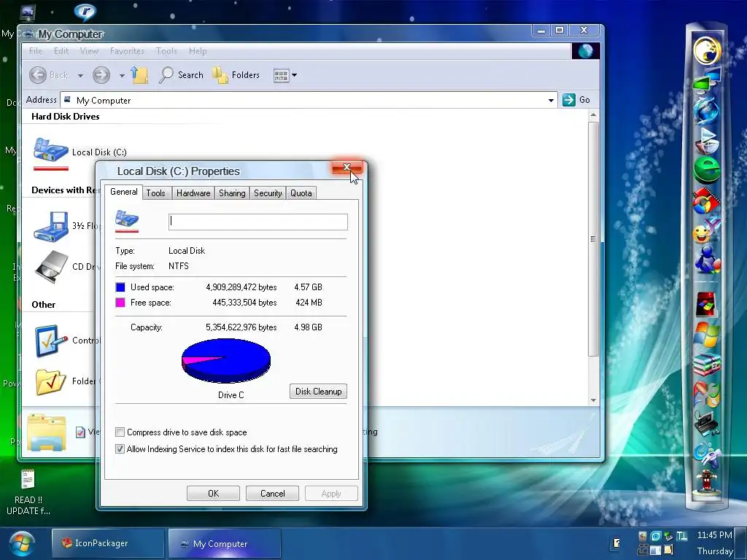
Task: Click the Go button beside address bar
Action: [x=576, y=100]
